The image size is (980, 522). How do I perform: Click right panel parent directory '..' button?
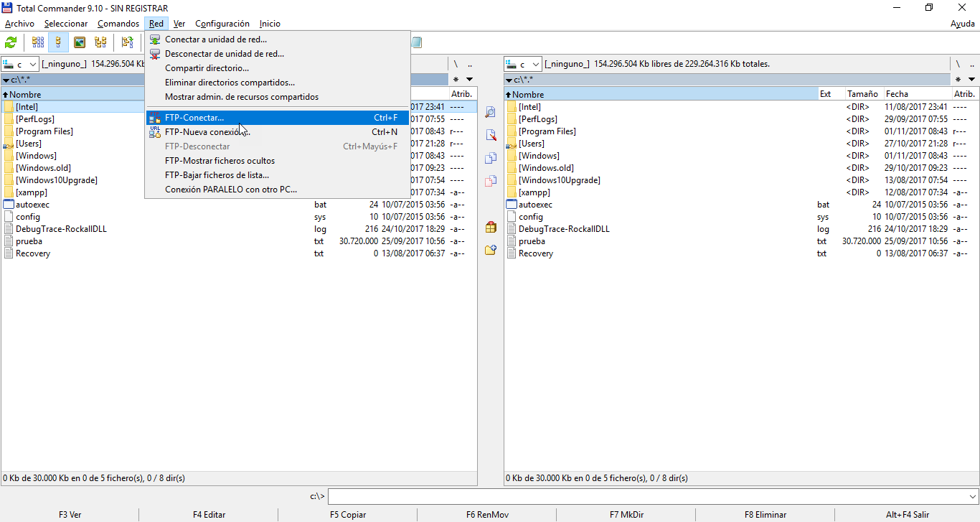(x=972, y=64)
